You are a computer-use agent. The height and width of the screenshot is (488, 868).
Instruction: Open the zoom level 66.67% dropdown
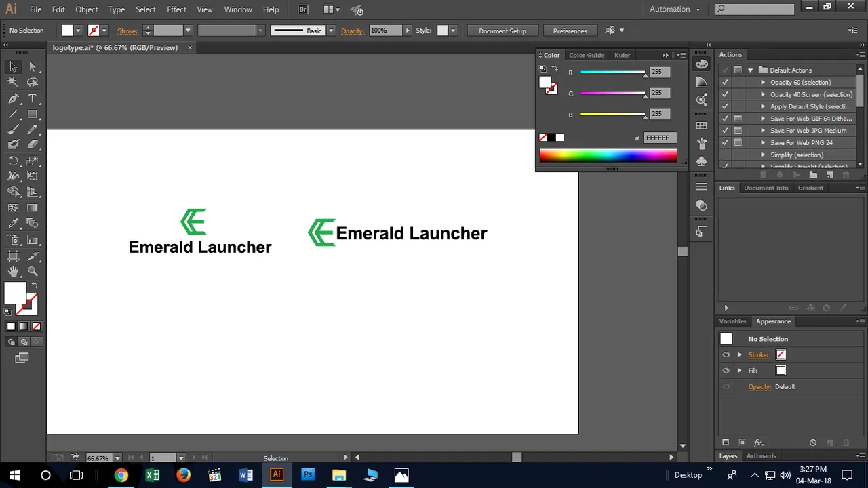pos(117,458)
